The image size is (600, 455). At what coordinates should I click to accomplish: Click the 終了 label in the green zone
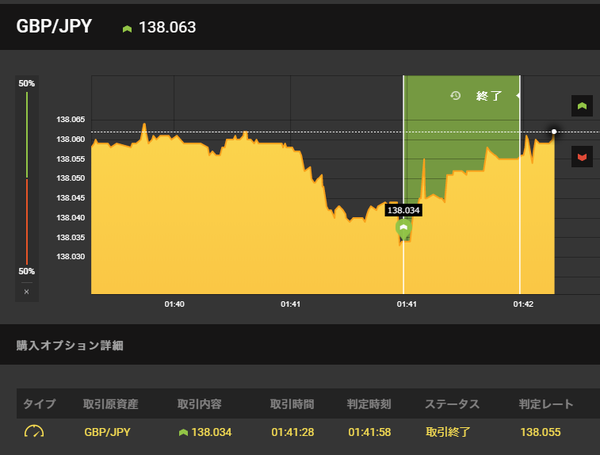(489, 96)
